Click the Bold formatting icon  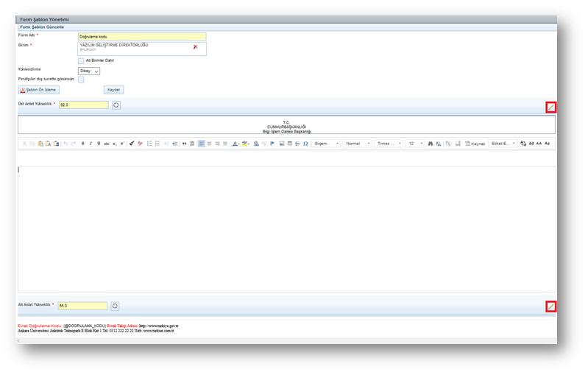point(82,144)
